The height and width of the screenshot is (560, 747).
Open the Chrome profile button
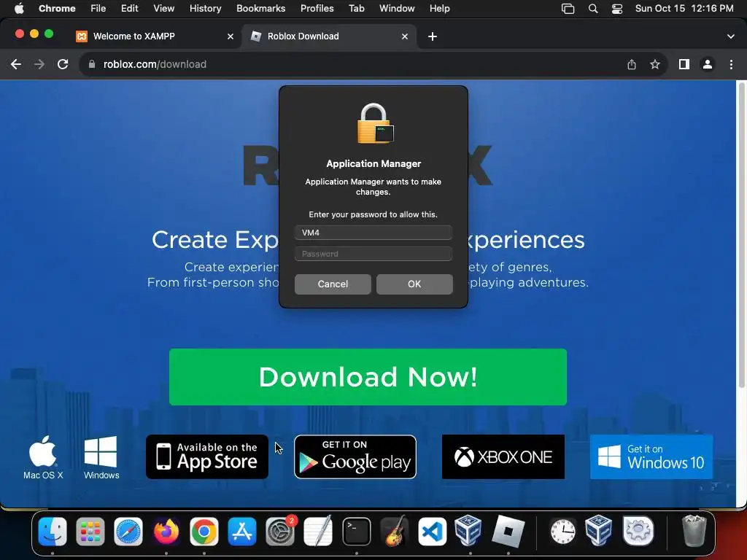(708, 64)
